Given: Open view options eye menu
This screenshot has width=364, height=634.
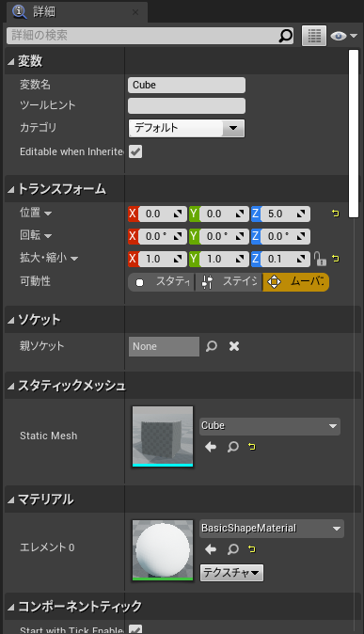Looking at the screenshot, I should [x=344, y=36].
